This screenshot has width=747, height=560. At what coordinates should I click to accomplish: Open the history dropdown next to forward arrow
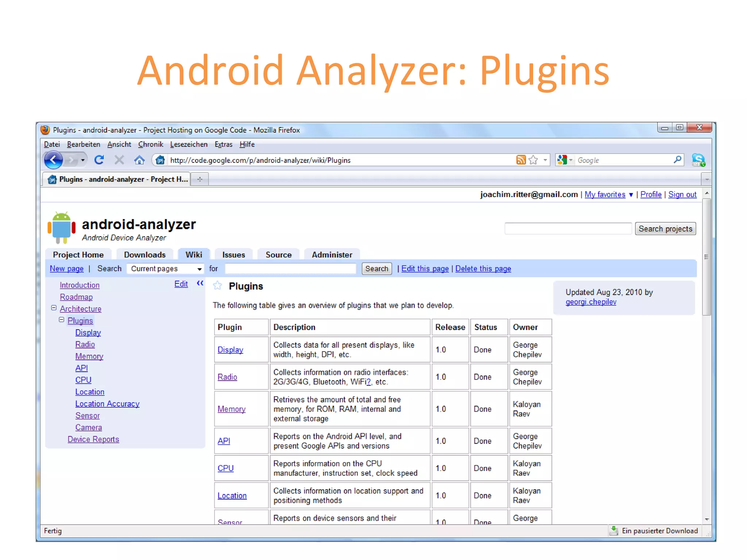[x=83, y=160]
